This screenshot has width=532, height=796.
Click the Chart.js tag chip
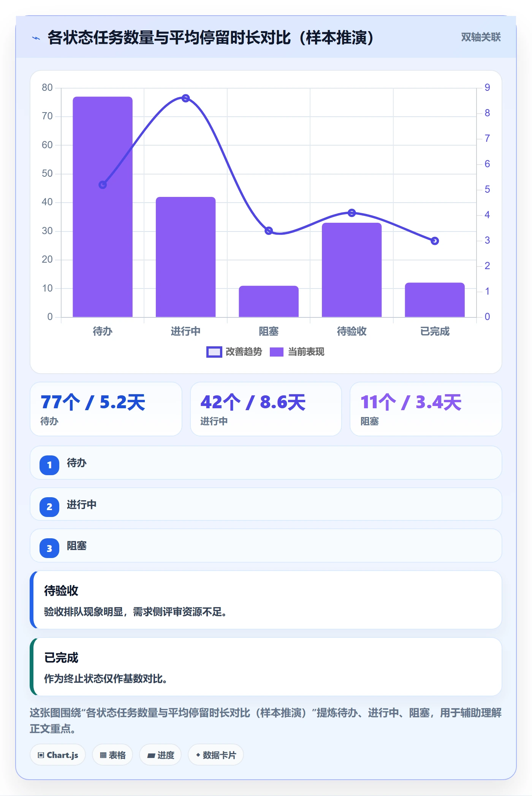click(x=58, y=755)
